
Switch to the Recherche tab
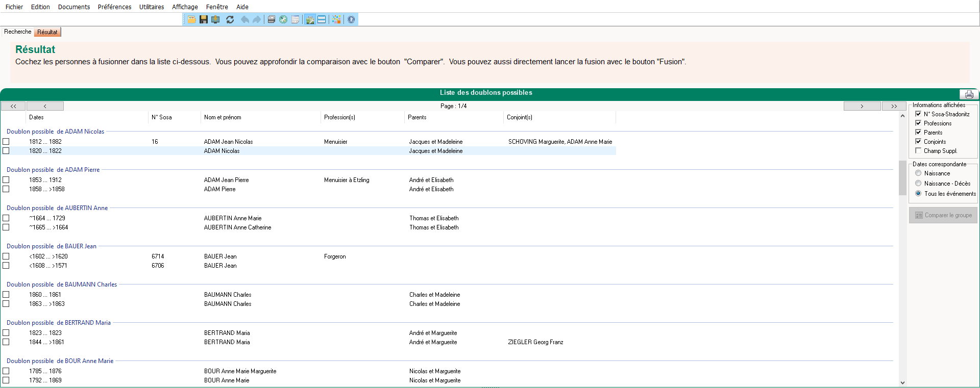click(18, 32)
